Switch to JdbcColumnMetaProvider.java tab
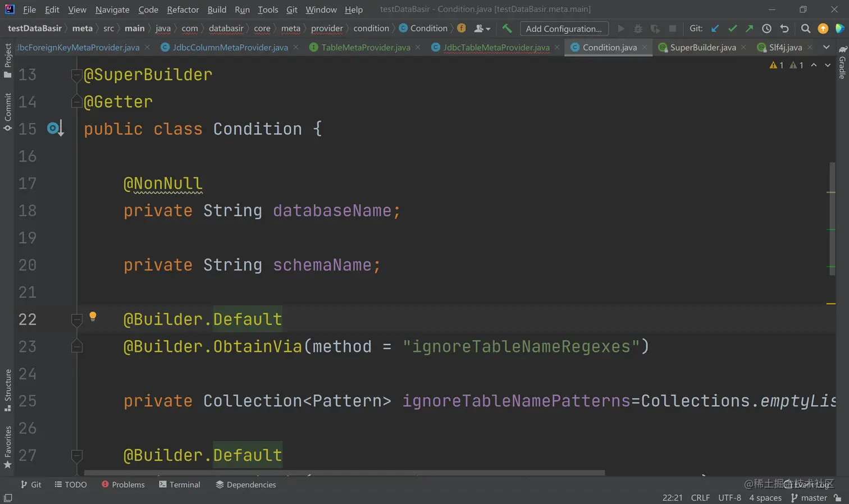 [x=230, y=47]
